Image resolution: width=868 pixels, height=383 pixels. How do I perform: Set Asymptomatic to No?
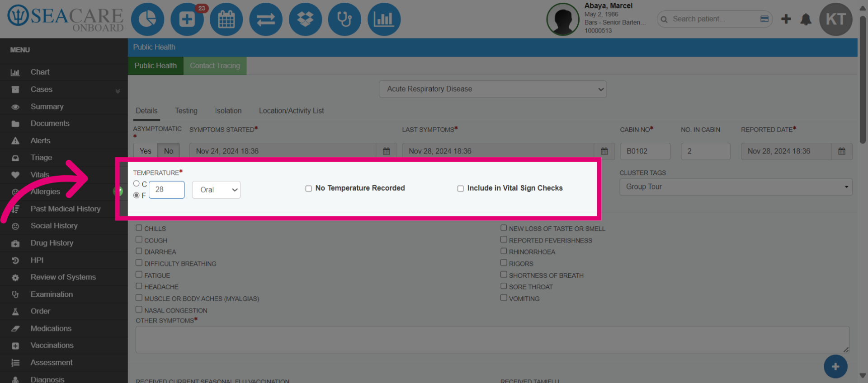tap(169, 151)
